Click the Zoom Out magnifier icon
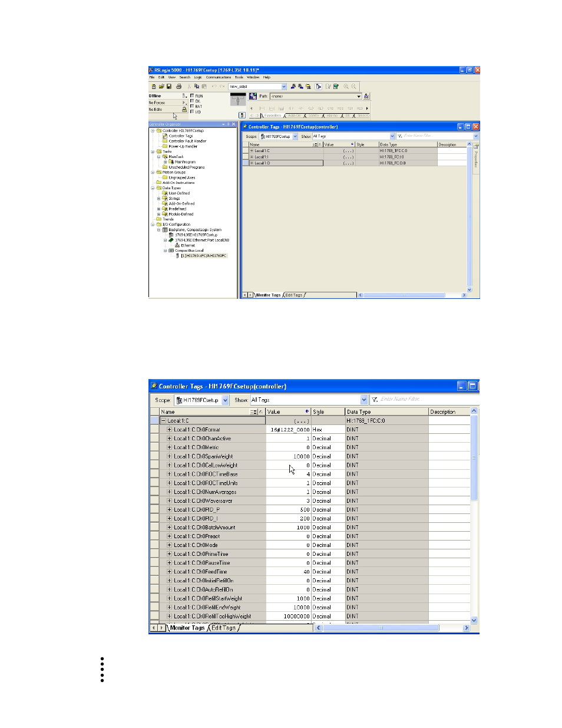This screenshot has height=728, width=562. click(353, 87)
